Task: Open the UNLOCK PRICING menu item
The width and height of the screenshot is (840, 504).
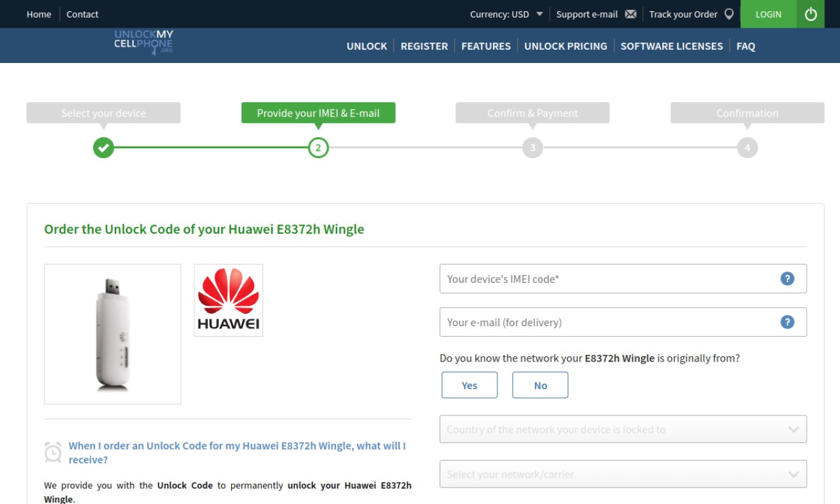Action: pos(566,46)
